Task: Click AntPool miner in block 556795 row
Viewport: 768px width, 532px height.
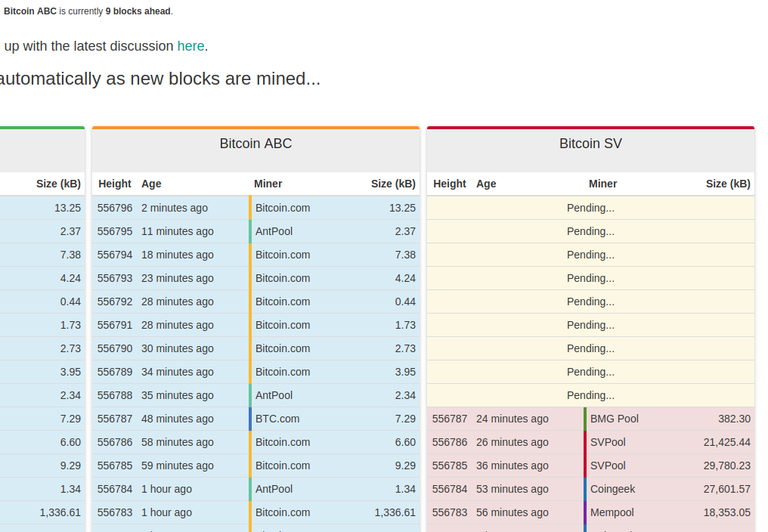Action: coord(274,231)
